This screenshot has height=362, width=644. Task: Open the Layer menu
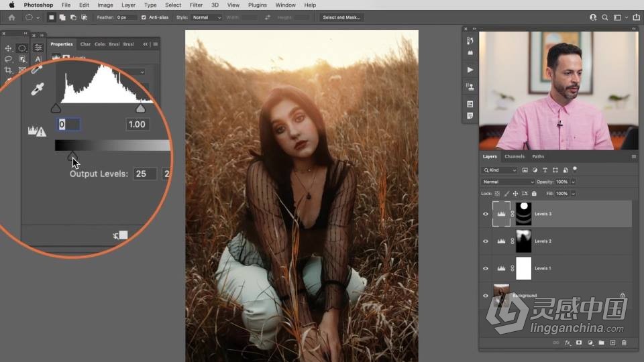coord(128,5)
